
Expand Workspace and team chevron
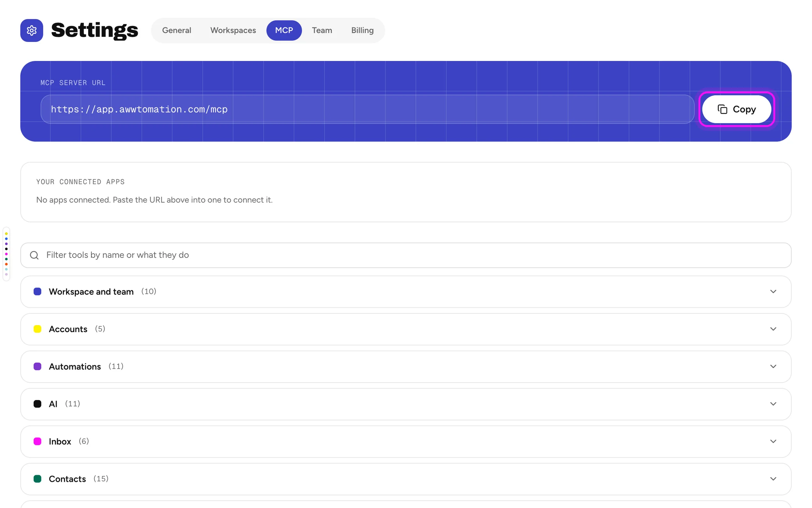point(773,292)
